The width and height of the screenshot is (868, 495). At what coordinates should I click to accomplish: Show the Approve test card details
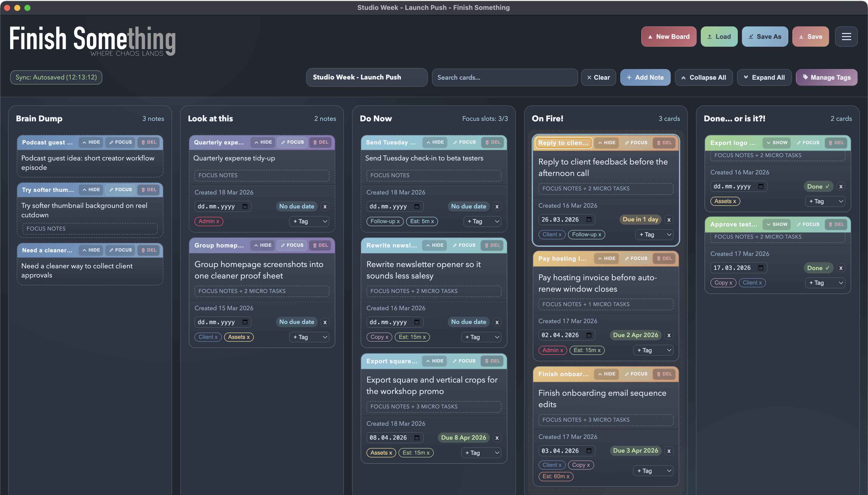[x=777, y=224]
